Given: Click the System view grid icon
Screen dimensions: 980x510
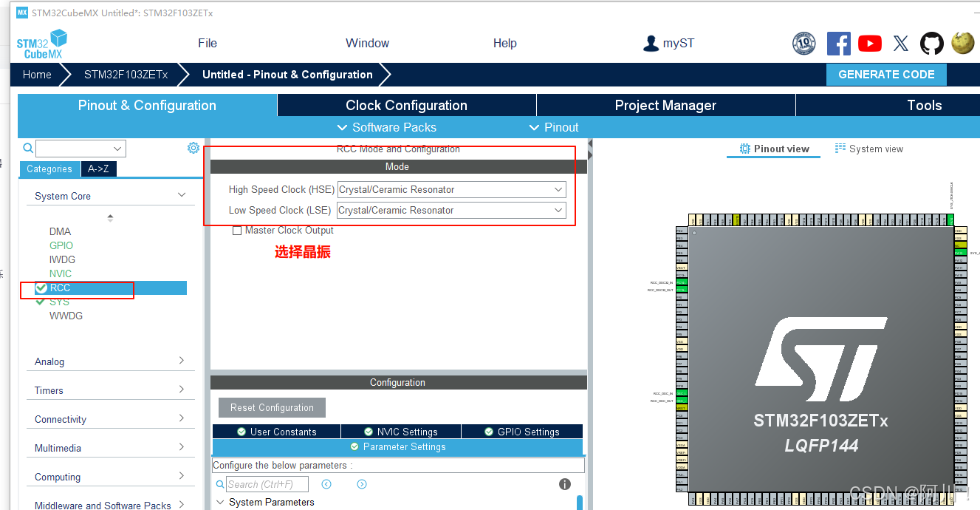Looking at the screenshot, I should (840, 149).
